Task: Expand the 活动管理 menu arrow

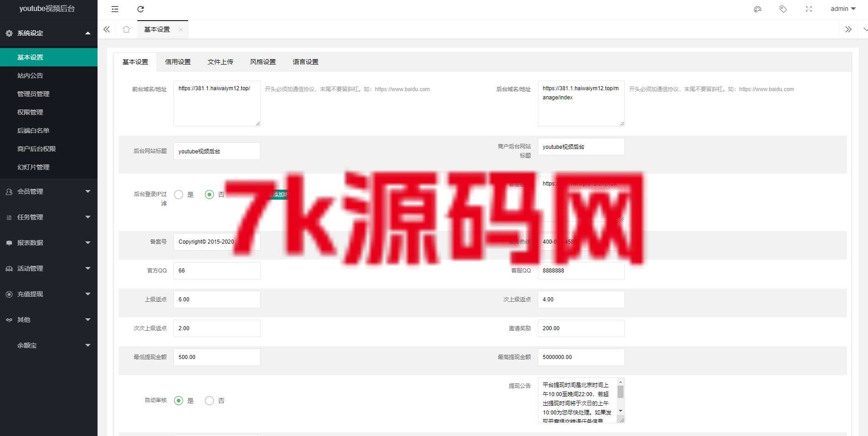Action: 88,268
